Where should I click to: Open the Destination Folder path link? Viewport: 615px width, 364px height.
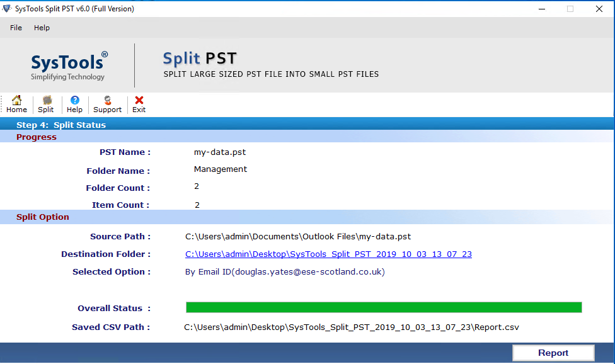point(328,254)
